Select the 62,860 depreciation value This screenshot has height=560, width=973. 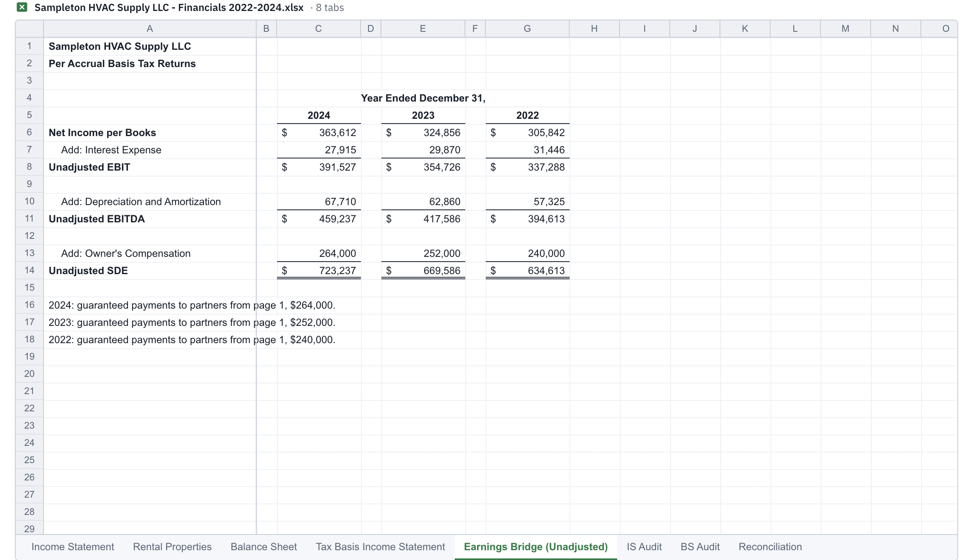[423, 202]
